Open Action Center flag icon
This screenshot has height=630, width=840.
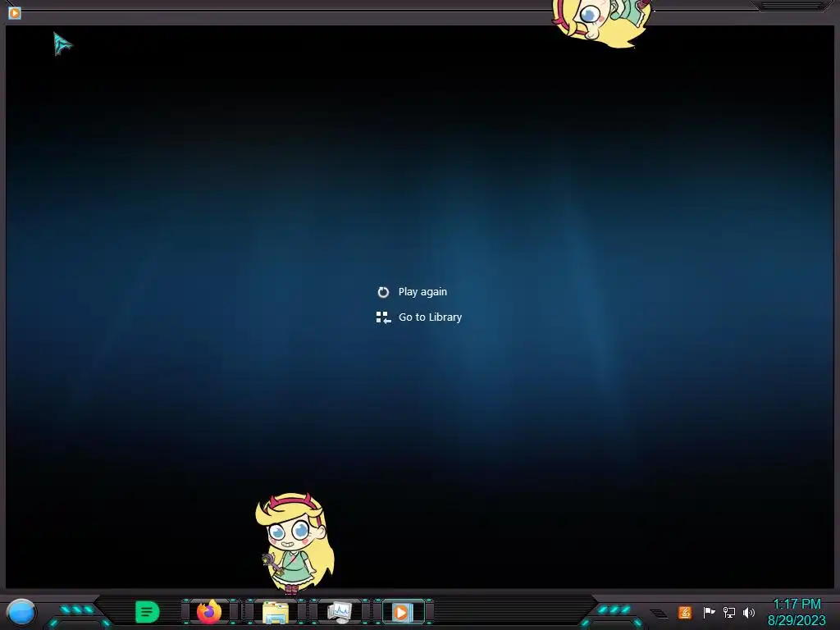(x=709, y=612)
